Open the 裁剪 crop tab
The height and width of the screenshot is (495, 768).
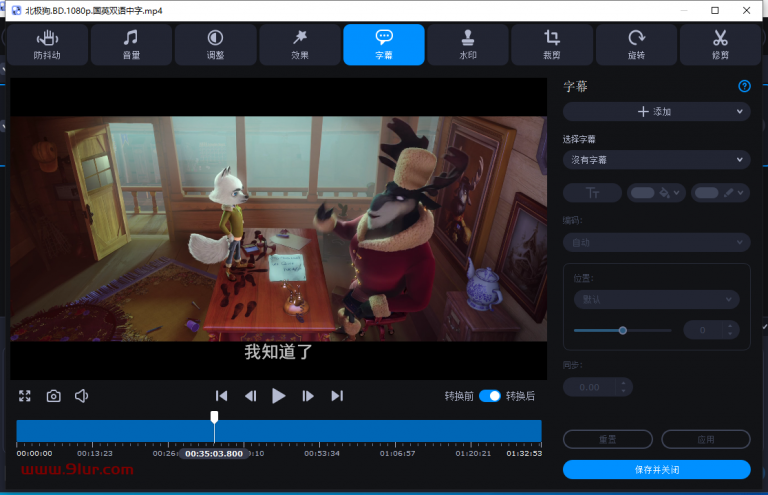coord(552,45)
